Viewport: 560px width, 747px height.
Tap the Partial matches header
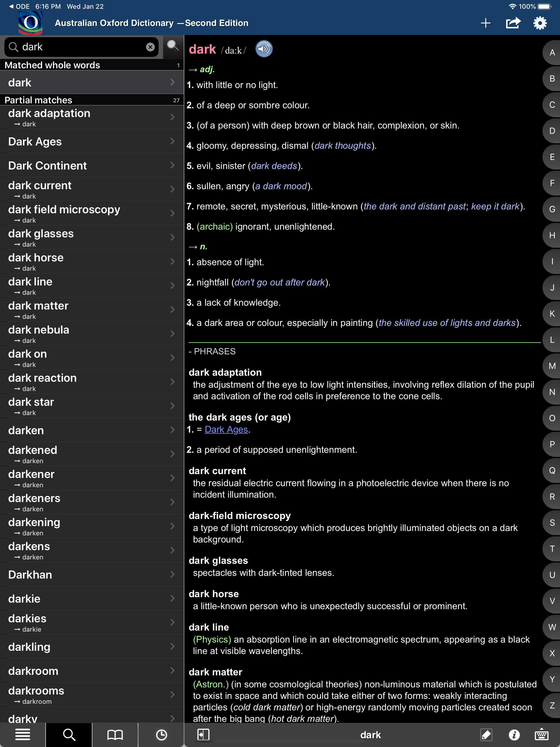coord(92,100)
